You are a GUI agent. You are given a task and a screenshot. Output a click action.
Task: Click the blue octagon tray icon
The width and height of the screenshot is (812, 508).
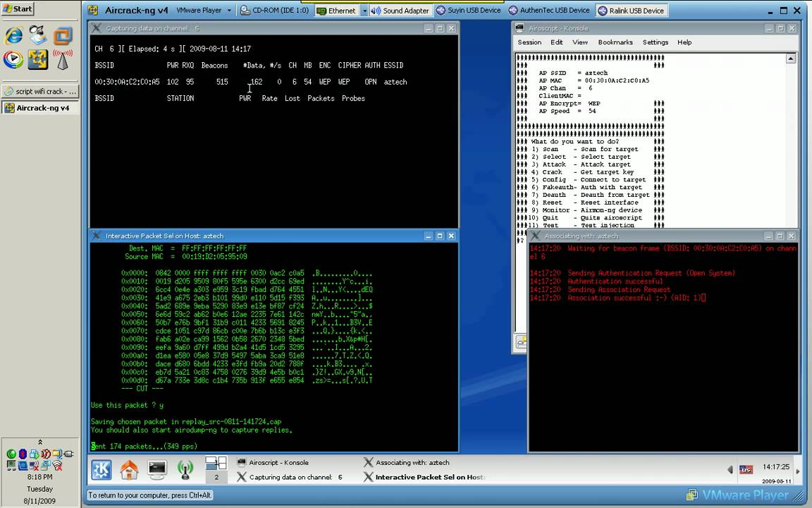tap(23, 454)
